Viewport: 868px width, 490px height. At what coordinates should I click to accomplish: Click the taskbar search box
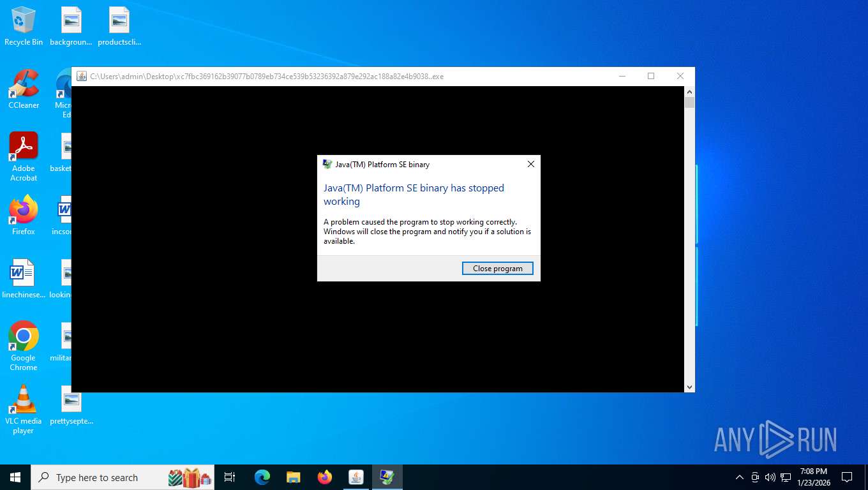(123, 477)
